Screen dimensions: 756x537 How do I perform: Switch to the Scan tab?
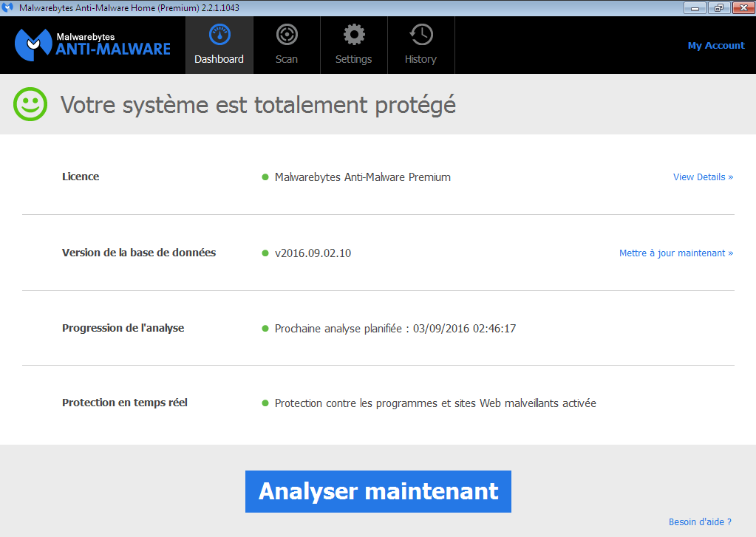point(287,45)
